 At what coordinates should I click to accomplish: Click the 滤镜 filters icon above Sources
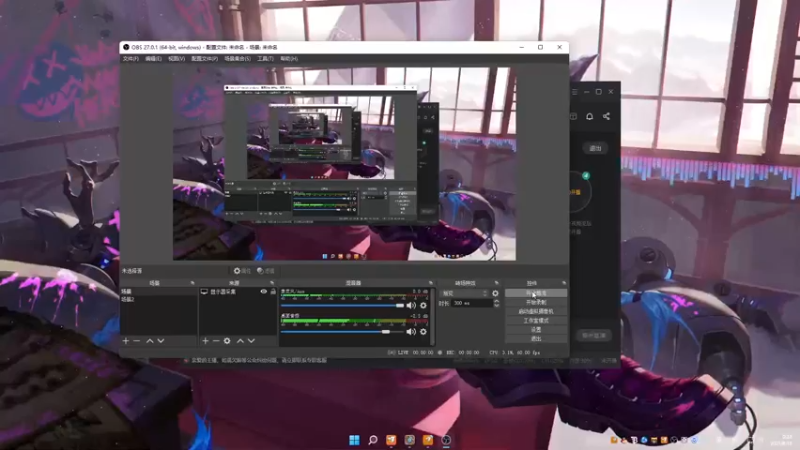coord(266,271)
